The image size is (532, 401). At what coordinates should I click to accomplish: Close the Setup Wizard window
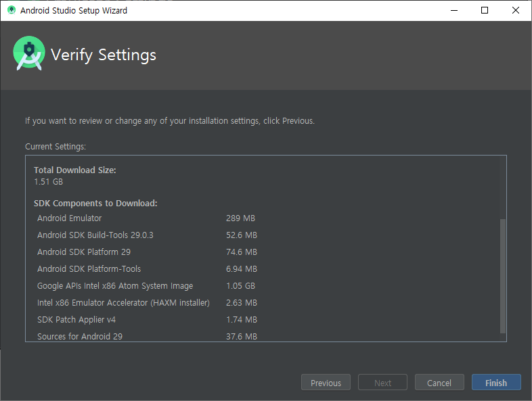pos(515,11)
